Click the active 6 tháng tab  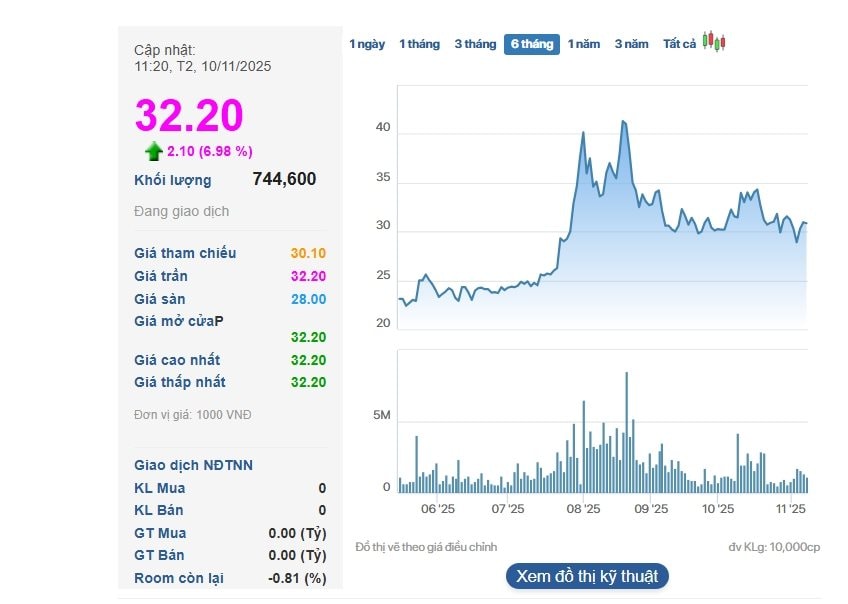531,44
